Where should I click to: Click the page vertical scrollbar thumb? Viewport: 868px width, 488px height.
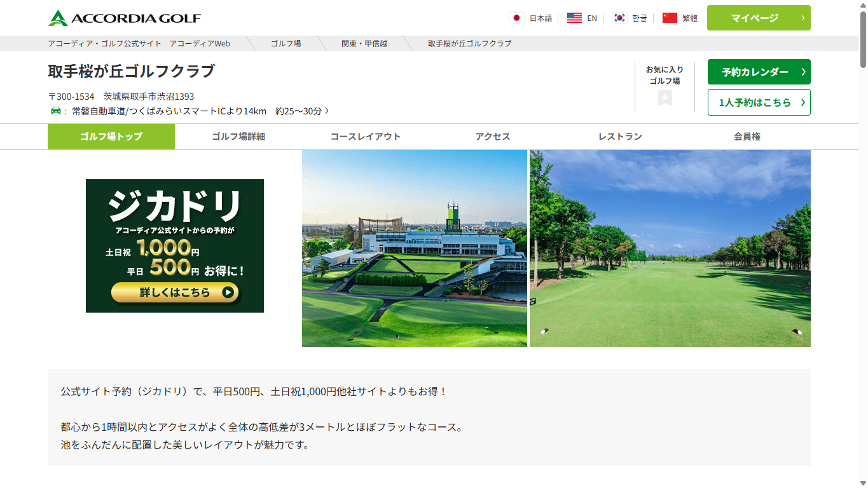point(863,39)
